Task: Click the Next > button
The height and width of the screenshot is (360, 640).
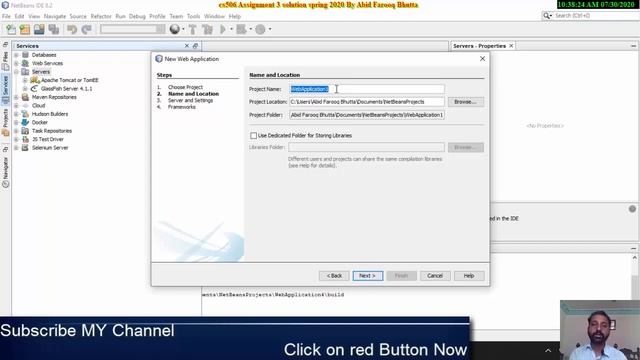Action: point(368,276)
